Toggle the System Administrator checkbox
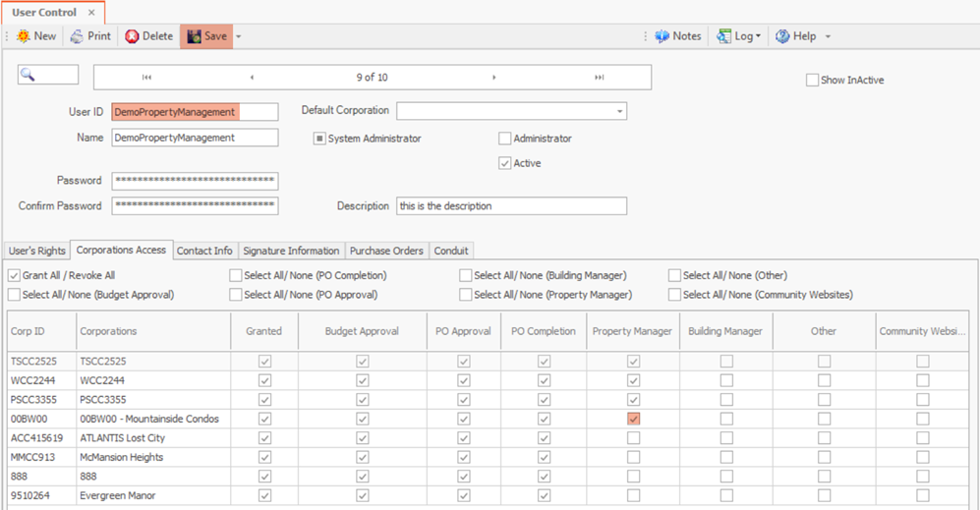 319,139
